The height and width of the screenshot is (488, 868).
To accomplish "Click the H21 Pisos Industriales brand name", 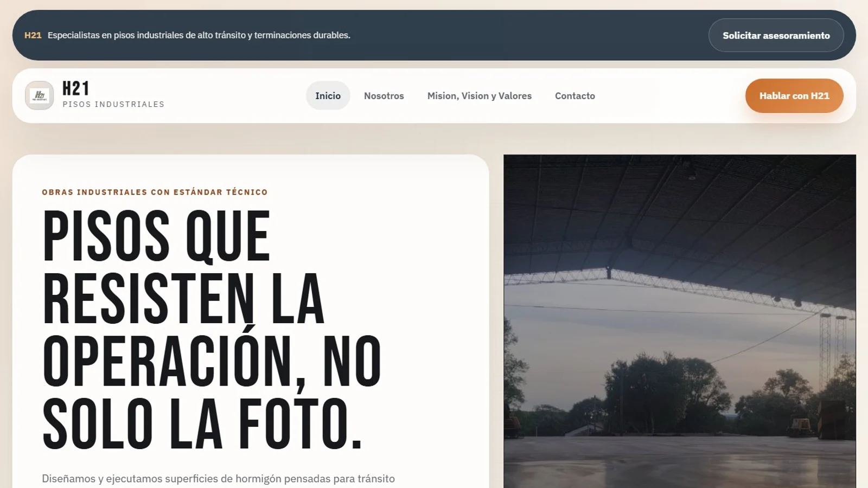I will click(113, 94).
